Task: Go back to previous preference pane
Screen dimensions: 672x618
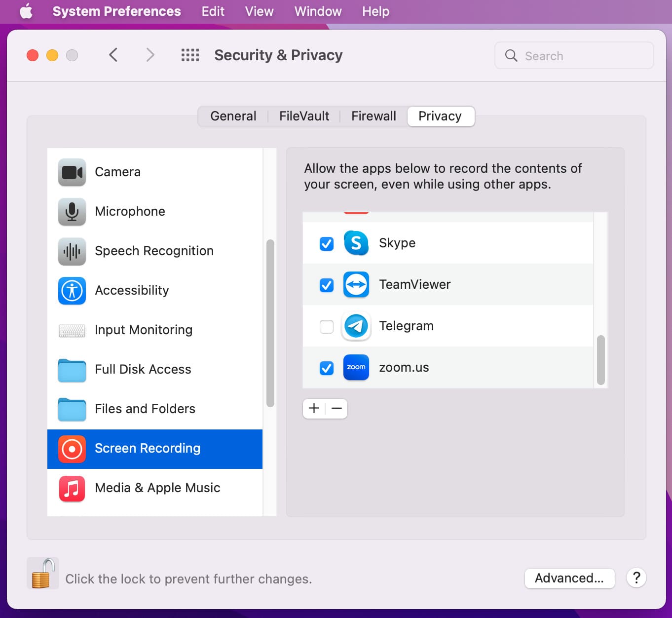Action: (x=113, y=55)
